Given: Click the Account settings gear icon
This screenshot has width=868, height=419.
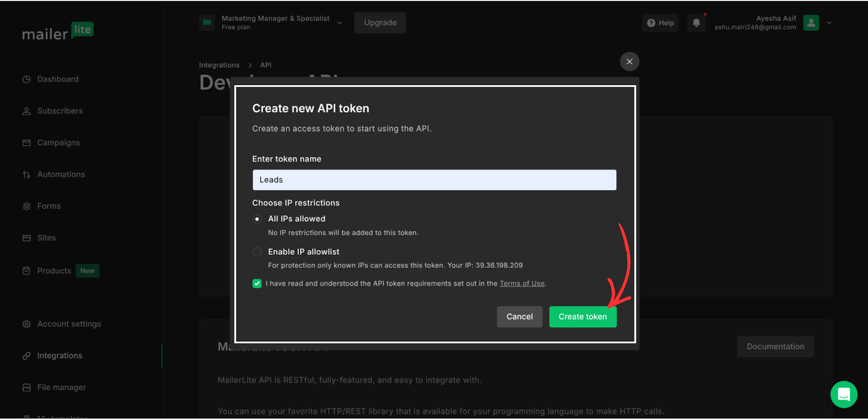Looking at the screenshot, I should point(27,324).
